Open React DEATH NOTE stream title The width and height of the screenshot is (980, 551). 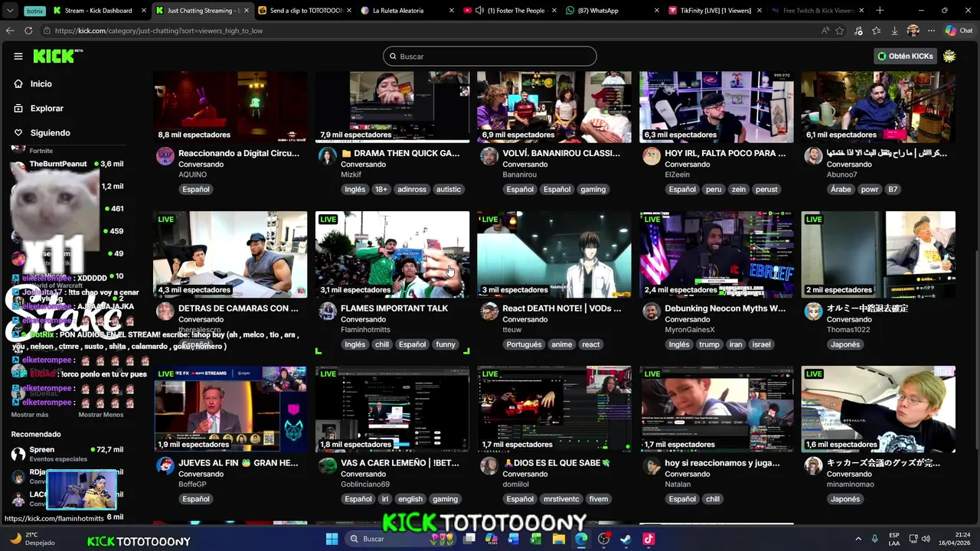click(562, 308)
